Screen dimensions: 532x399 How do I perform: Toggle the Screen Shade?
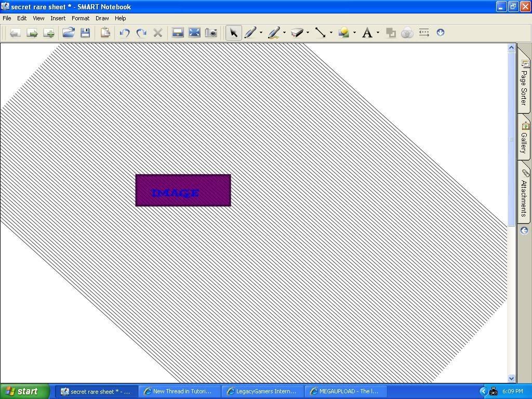(177, 32)
